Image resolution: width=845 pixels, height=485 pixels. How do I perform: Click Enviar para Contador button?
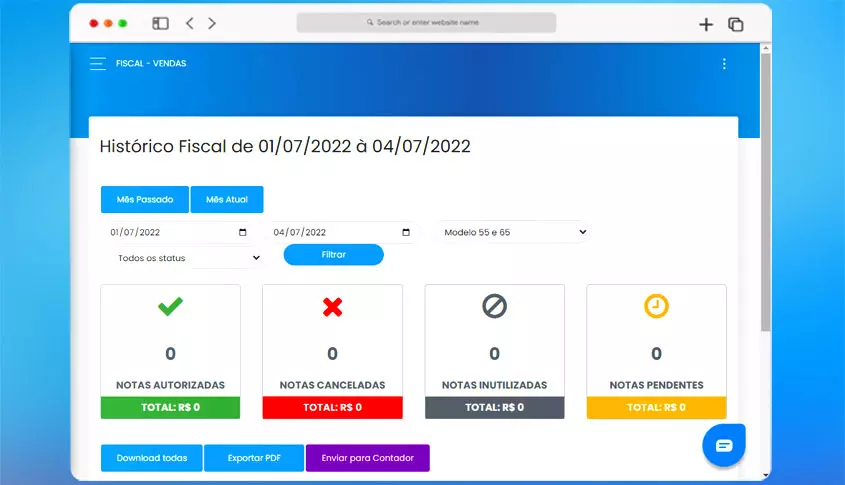pyautogui.click(x=368, y=458)
